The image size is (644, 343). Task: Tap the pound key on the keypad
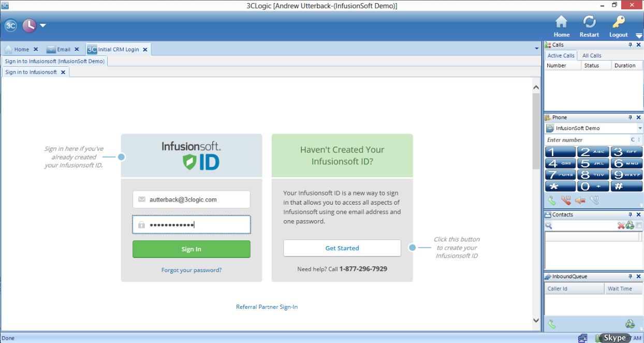pyautogui.click(x=626, y=186)
